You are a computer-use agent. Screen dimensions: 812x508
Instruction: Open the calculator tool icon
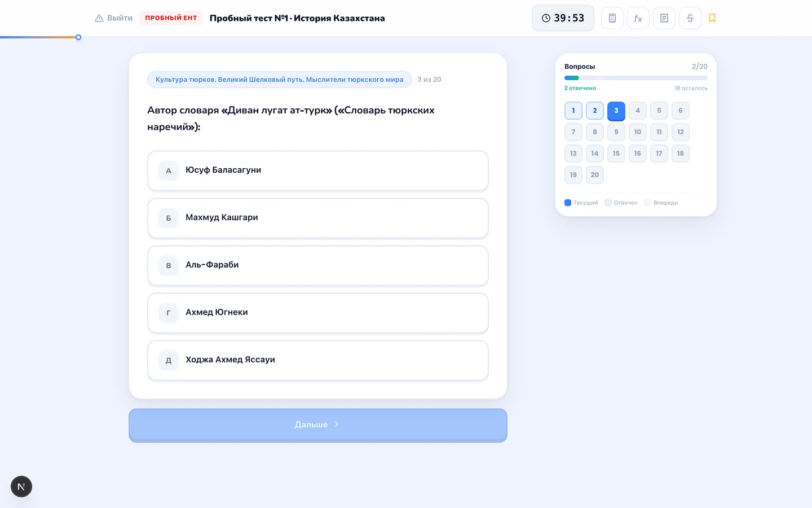pyautogui.click(x=612, y=18)
